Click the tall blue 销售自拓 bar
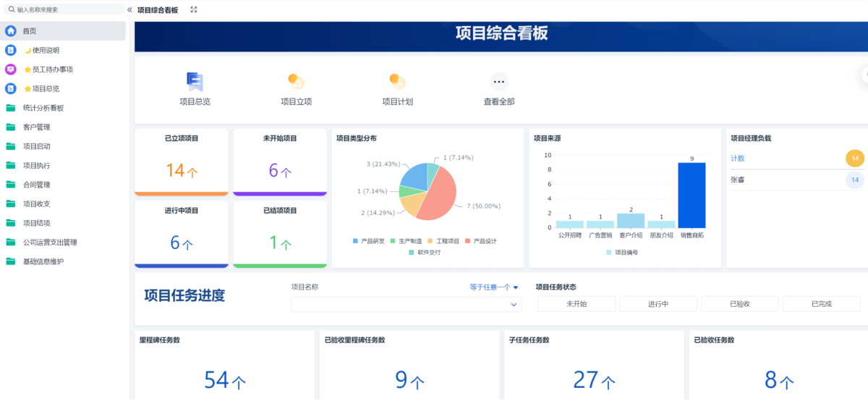 coord(692,195)
